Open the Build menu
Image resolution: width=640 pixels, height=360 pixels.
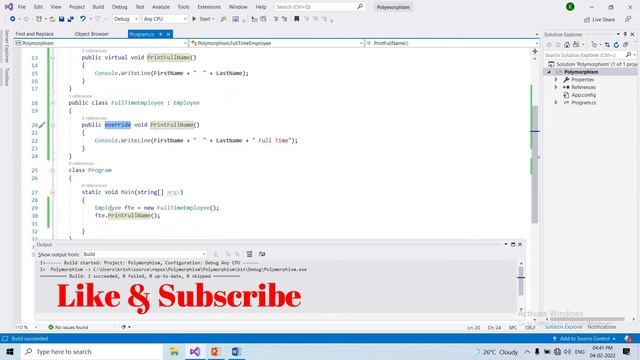point(98,7)
